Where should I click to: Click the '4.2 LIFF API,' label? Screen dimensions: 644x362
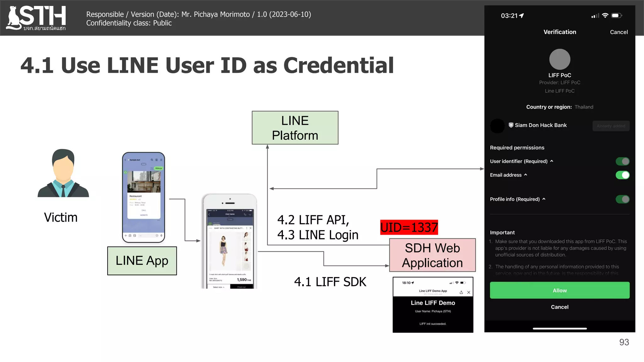click(313, 220)
